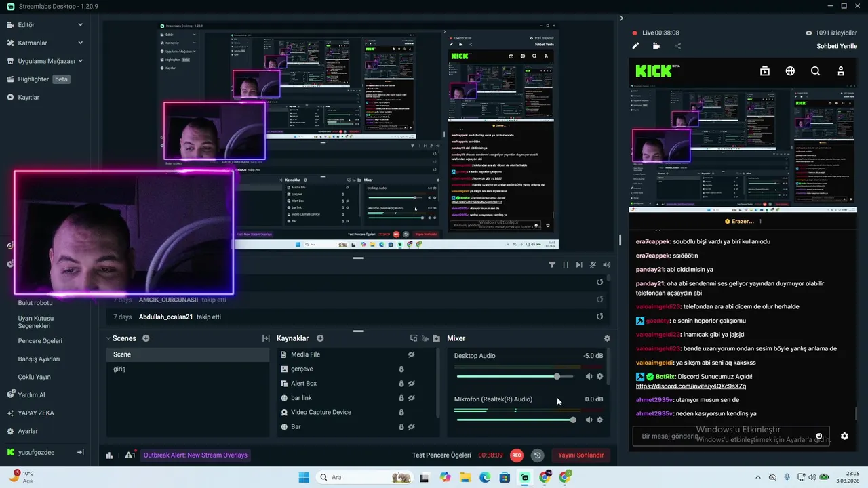868x488 pixels.
Task: Collapse the Scenes panel chevron
Action: tap(108, 338)
